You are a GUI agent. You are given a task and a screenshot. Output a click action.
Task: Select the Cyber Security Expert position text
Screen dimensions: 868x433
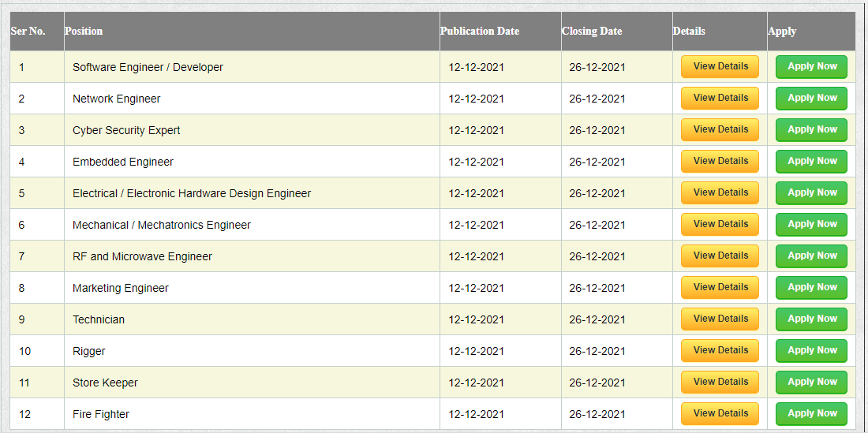126,130
